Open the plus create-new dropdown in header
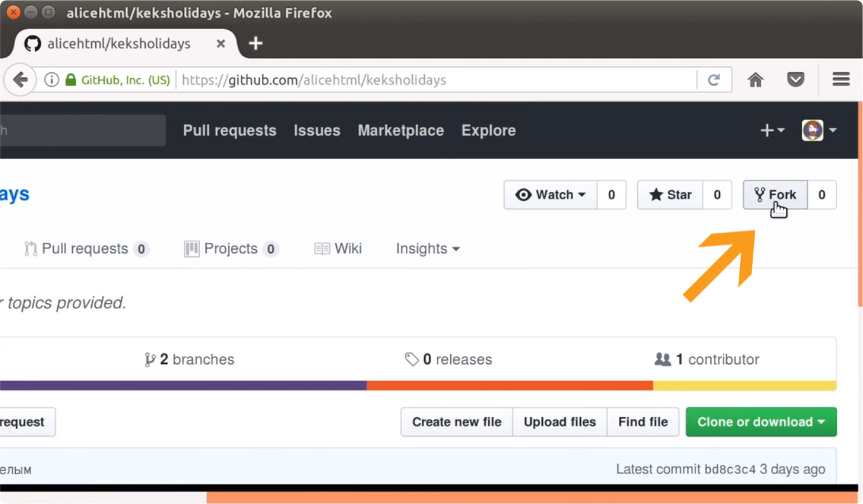Image resolution: width=863 pixels, height=504 pixels. point(772,130)
